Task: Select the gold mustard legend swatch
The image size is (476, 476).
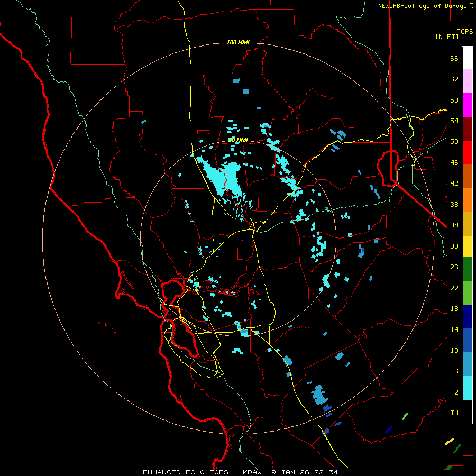Action: [x=467, y=224]
